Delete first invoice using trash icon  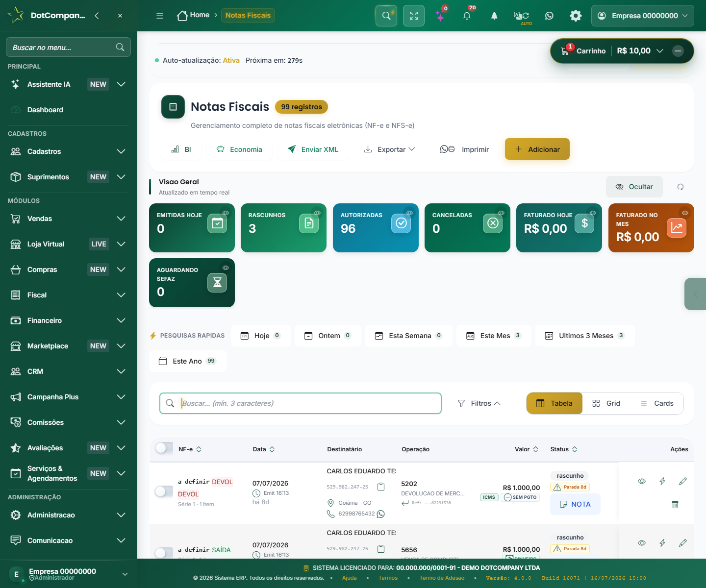tap(675, 504)
